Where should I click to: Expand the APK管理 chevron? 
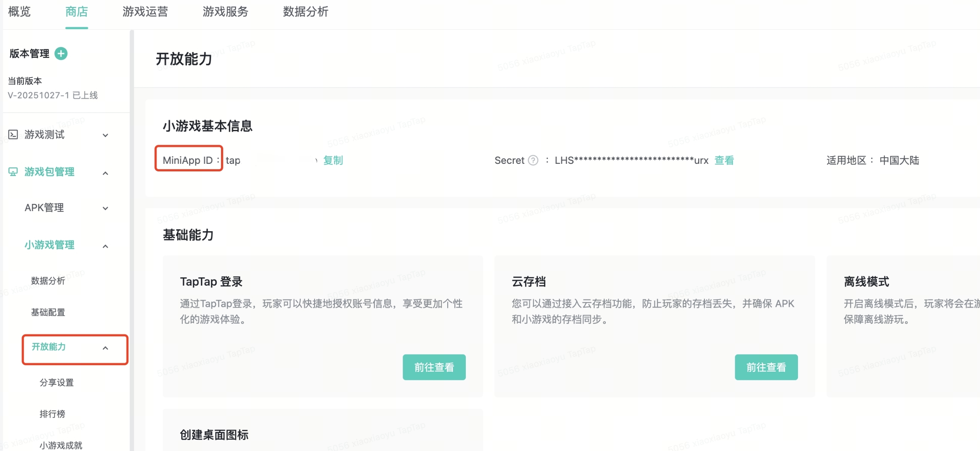(x=106, y=208)
